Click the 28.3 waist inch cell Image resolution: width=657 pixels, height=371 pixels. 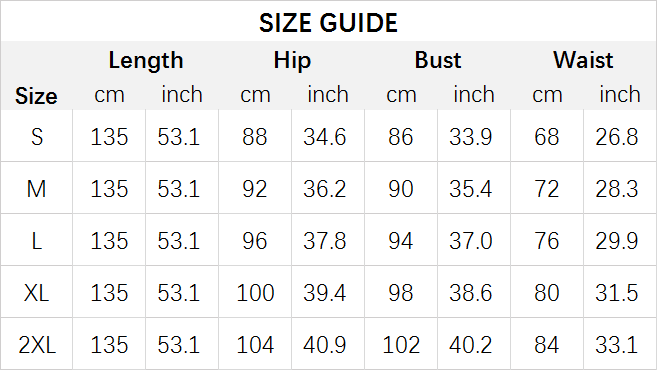(x=617, y=189)
